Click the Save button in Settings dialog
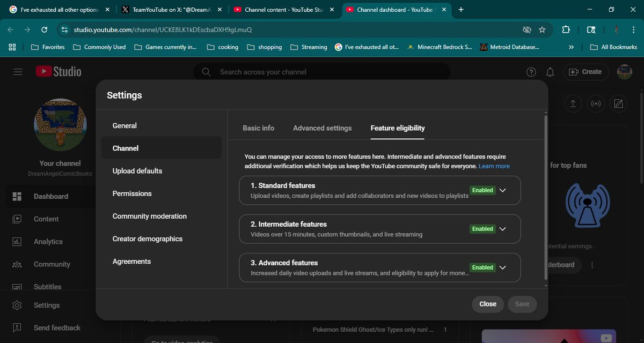This screenshot has width=644, height=343. click(x=522, y=304)
